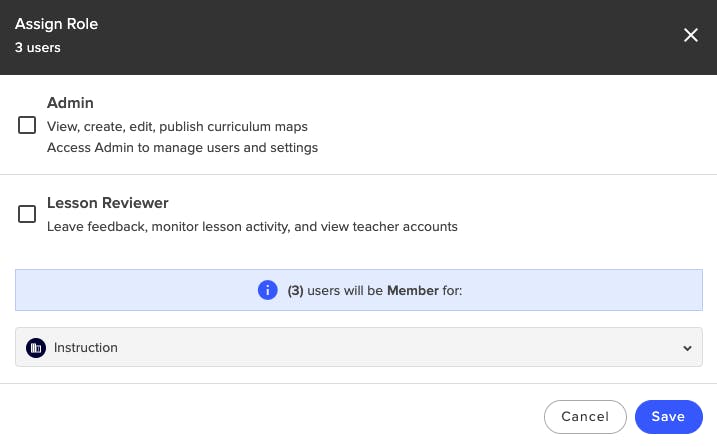This screenshot has width=717, height=447.
Task: Click 'Access Admin to manage users' description
Action: click(182, 148)
